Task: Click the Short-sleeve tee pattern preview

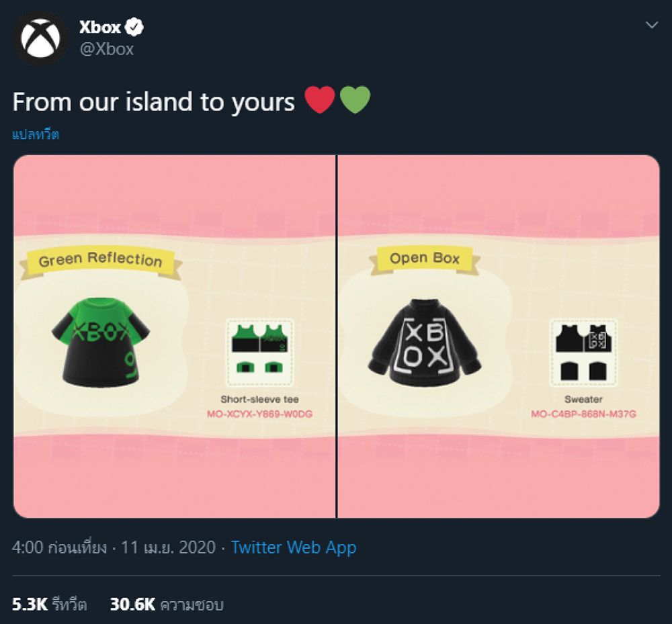Action: 259,351
